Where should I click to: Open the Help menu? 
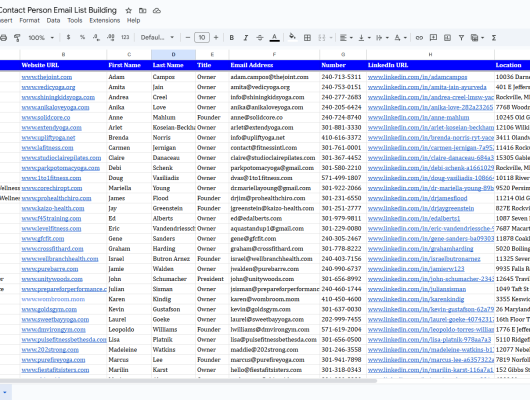[134, 20]
